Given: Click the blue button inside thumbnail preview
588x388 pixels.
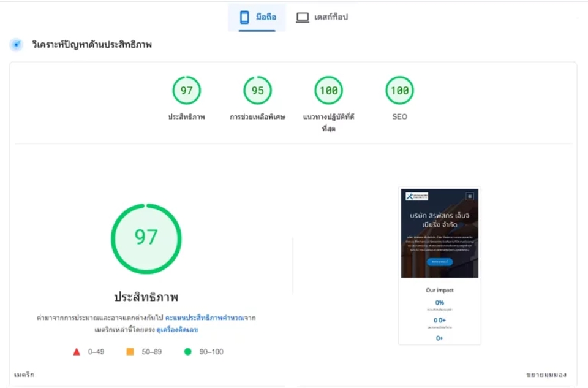Looking at the screenshot, I should (440, 262).
